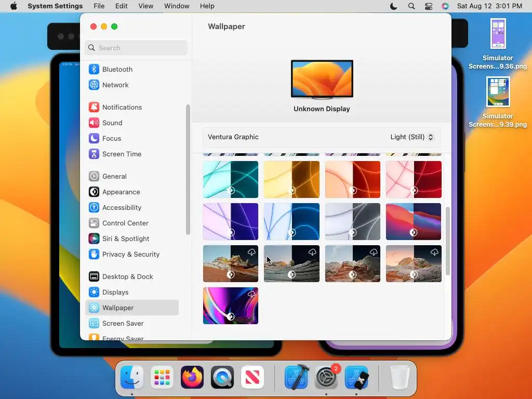Image resolution: width=532 pixels, height=399 pixels.
Task: Open the System Settings app menu
Action: 55,6
